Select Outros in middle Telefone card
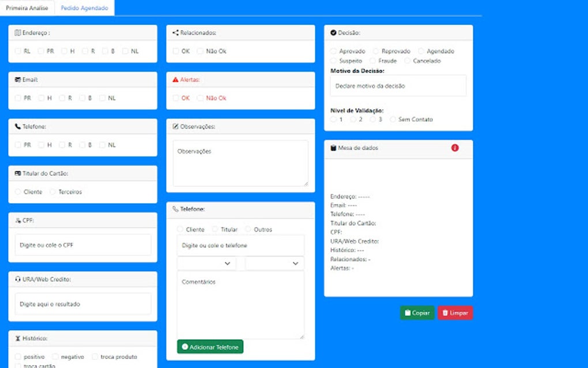588x368 pixels. coord(248,229)
